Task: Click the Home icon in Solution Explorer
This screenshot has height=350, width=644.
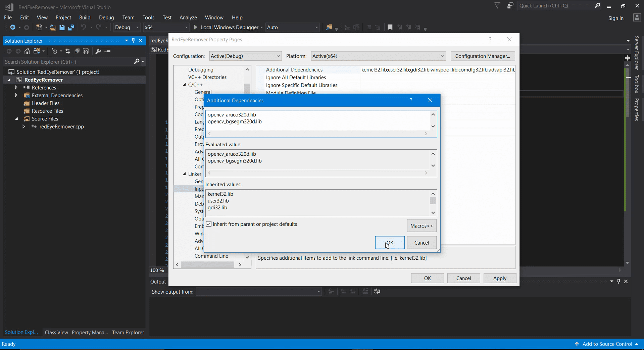Action: [27, 51]
